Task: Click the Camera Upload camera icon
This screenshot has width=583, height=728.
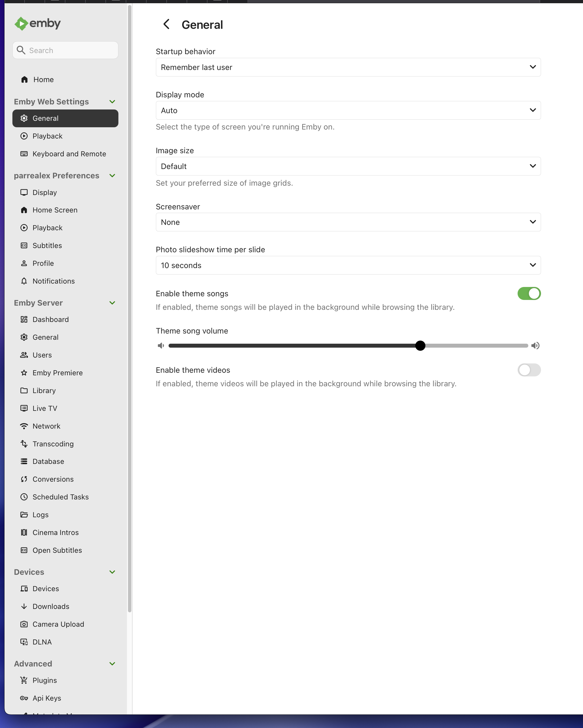Action: (24, 624)
